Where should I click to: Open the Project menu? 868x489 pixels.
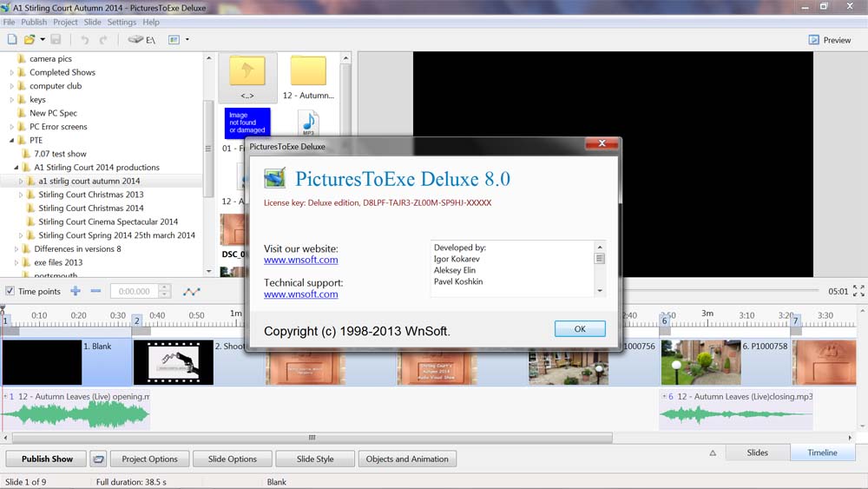[65, 23]
